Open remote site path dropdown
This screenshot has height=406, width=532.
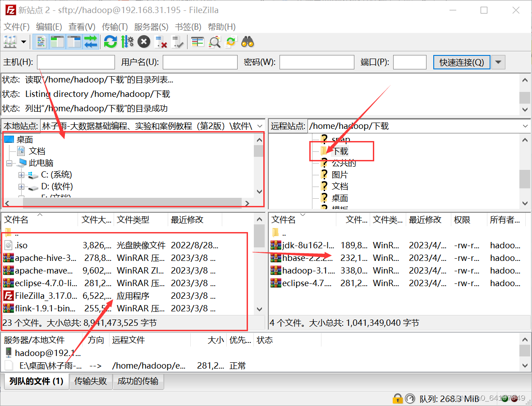click(x=525, y=126)
